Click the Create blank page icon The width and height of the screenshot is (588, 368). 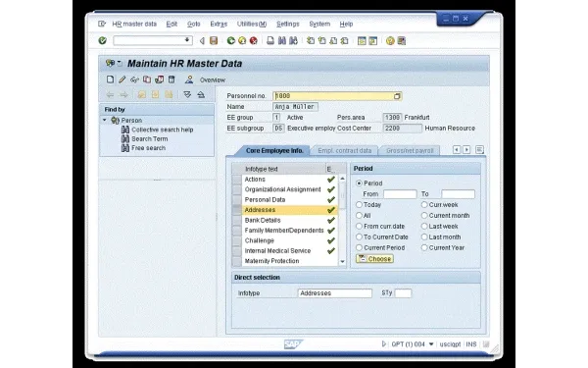[110, 79]
